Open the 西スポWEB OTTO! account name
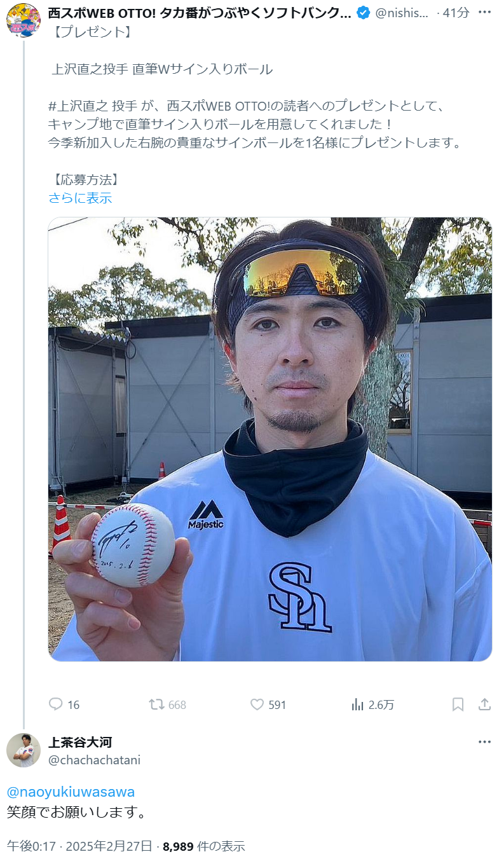The image size is (504, 866). tap(200, 13)
